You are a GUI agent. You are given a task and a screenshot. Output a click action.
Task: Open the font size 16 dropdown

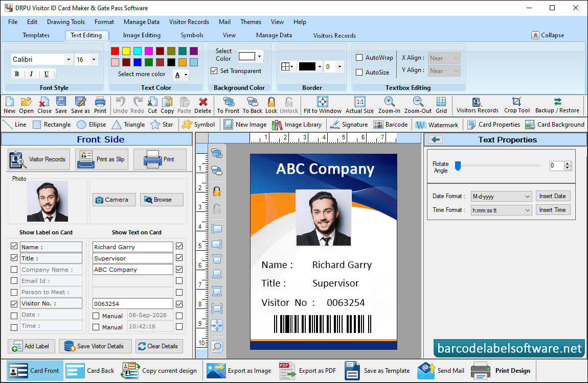click(94, 59)
